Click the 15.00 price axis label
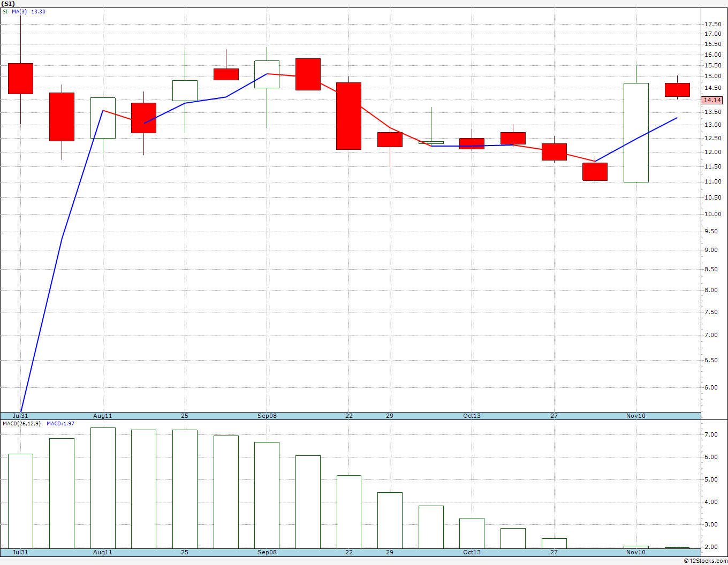This screenshot has width=728, height=565. [712, 76]
